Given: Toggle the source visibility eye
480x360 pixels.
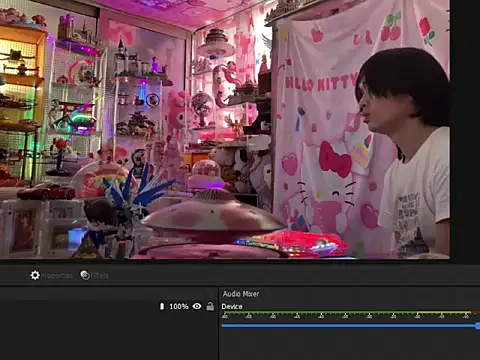Looking at the screenshot, I should (x=197, y=306).
